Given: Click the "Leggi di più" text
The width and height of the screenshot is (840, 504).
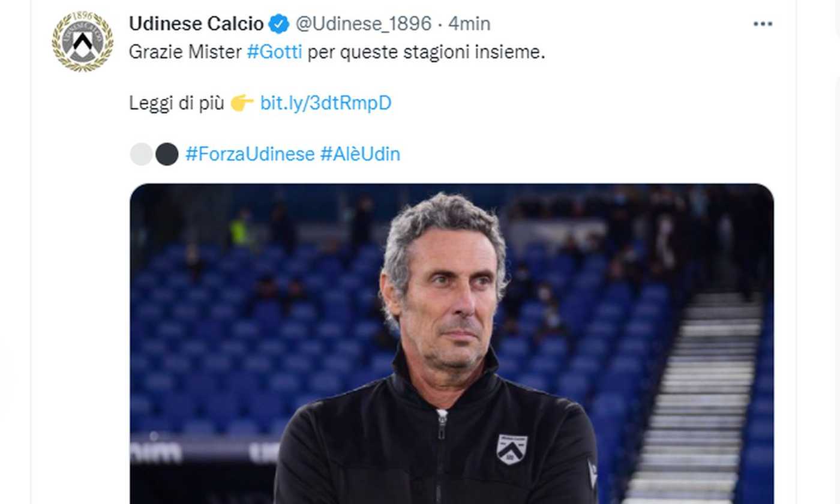Looking at the screenshot, I should coord(176,103).
